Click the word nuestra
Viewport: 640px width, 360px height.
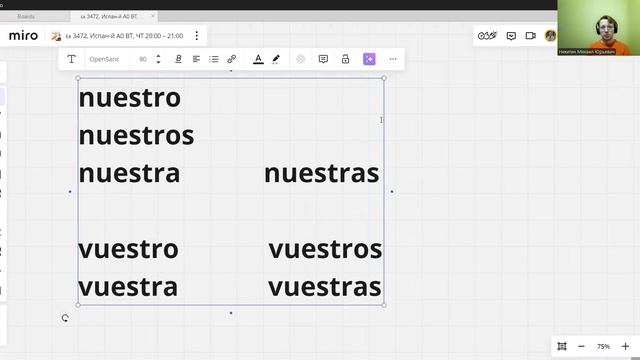(129, 173)
